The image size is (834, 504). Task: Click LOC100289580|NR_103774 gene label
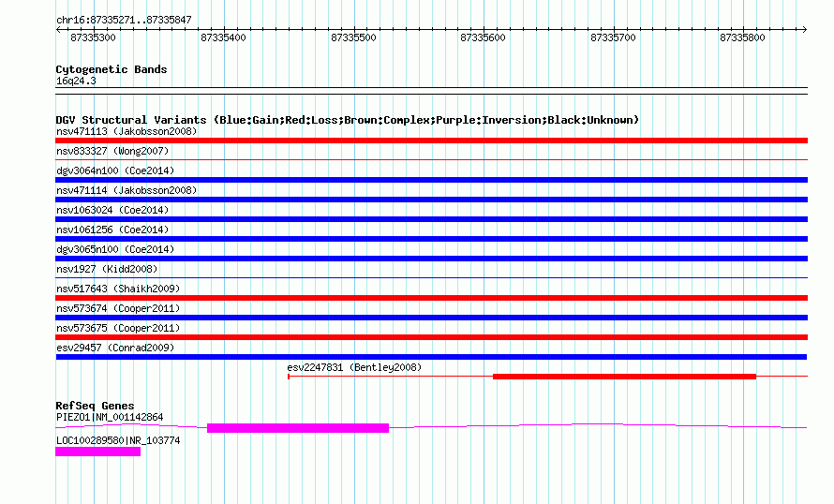118,440
